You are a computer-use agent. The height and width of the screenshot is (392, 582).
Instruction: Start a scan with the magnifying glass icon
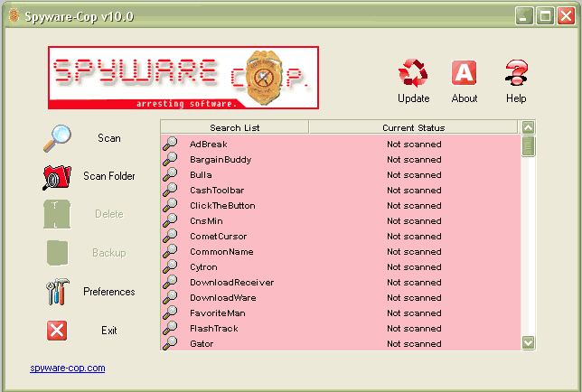(x=57, y=138)
